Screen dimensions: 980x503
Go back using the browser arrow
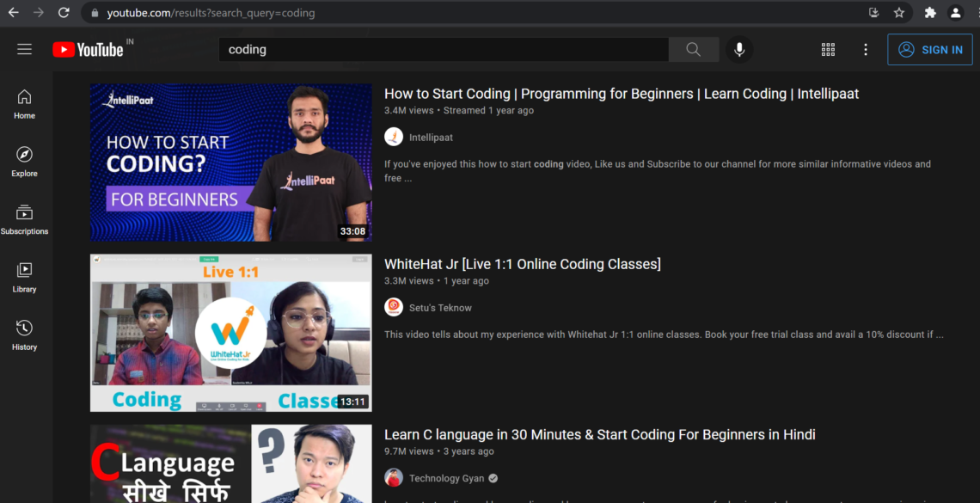pyautogui.click(x=13, y=13)
